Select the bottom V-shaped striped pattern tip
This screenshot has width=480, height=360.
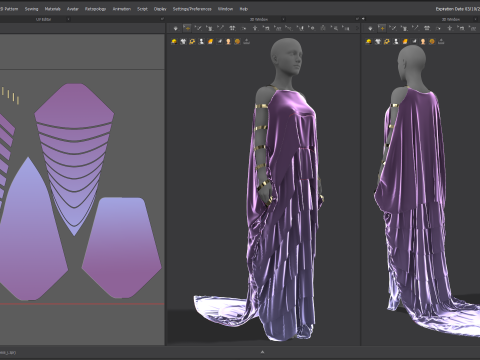[x=74, y=227]
